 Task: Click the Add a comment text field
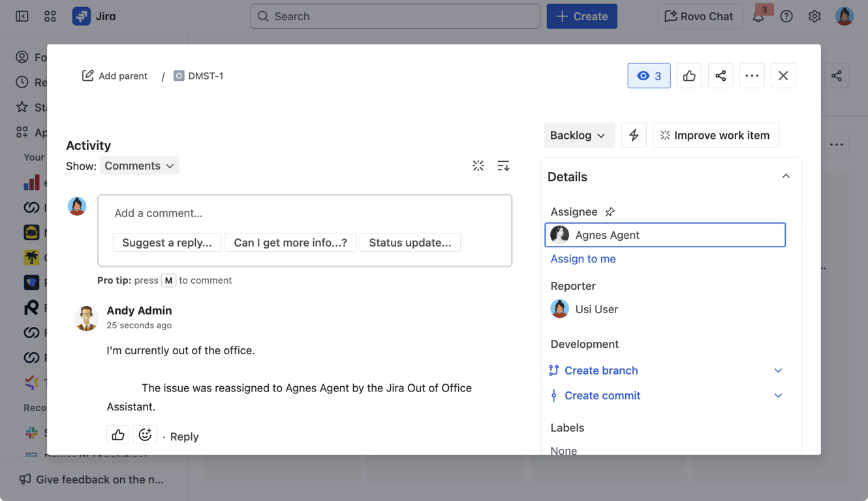coord(304,213)
